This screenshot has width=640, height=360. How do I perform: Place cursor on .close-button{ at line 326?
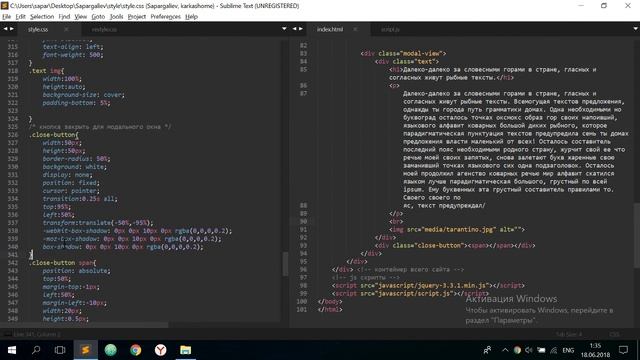point(53,135)
